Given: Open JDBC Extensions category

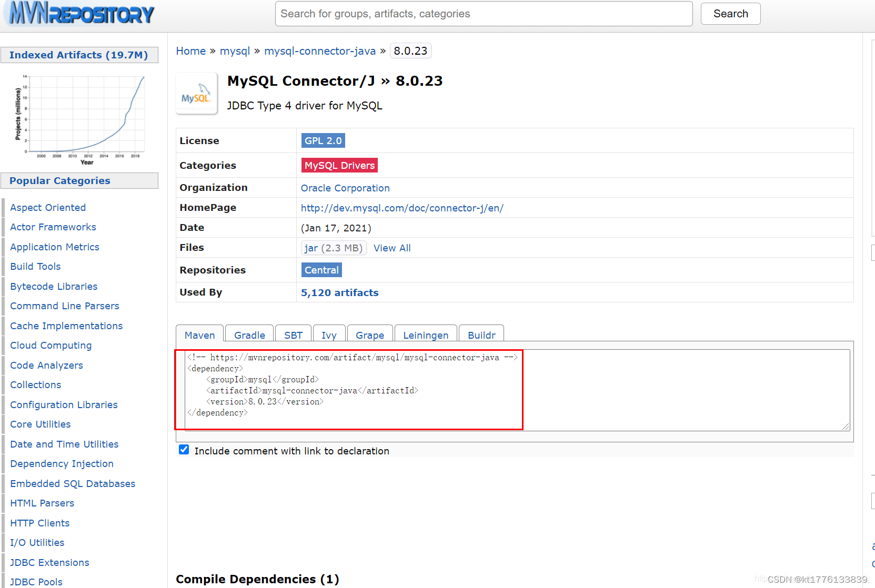Looking at the screenshot, I should (x=50, y=562).
